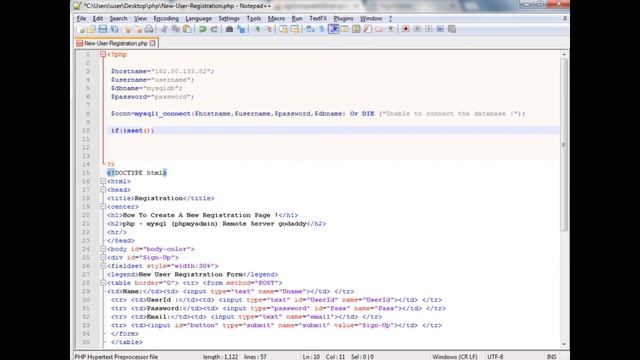Collapse the <center> fold on line 19
640x360 pixels.
(x=103, y=207)
